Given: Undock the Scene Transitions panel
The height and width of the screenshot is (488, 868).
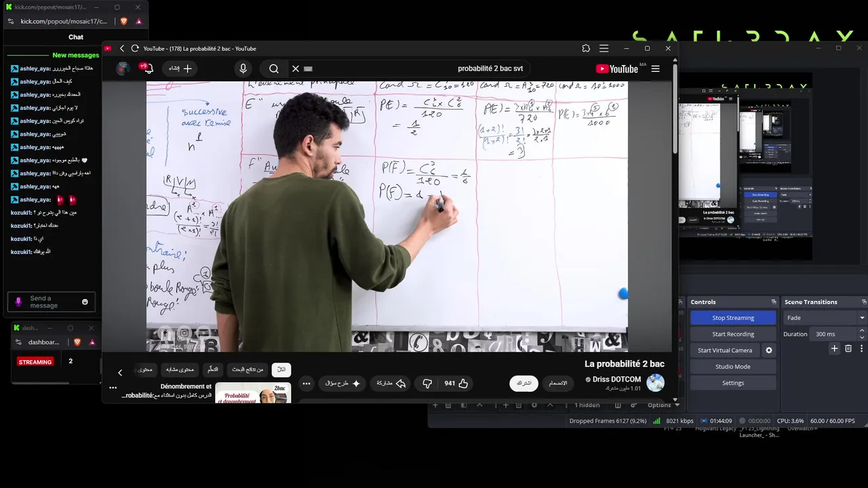Looking at the screenshot, I should coord(864,302).
